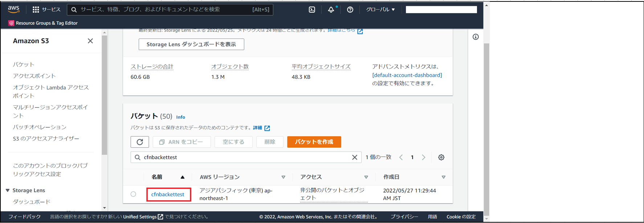644x223 pixels.
Task: Collapse the Storage Lens section
Action: [8, 190]
